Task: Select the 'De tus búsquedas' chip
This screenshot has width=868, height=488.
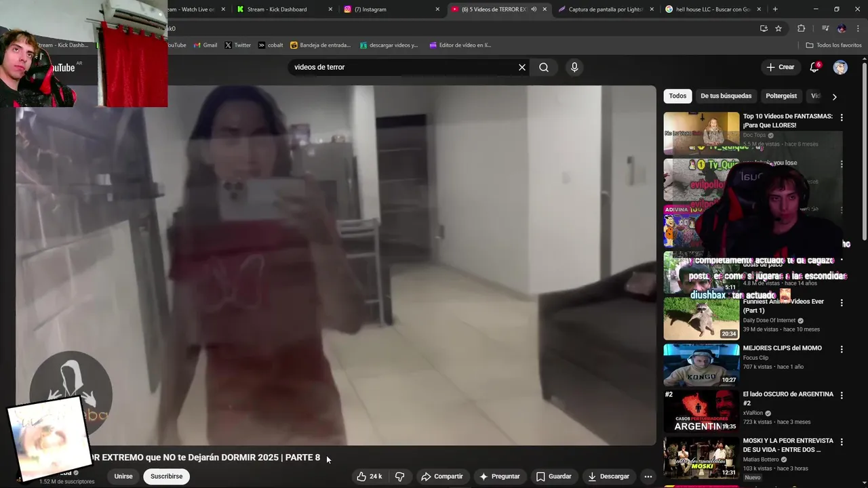Action: click(x=726, y=96)
